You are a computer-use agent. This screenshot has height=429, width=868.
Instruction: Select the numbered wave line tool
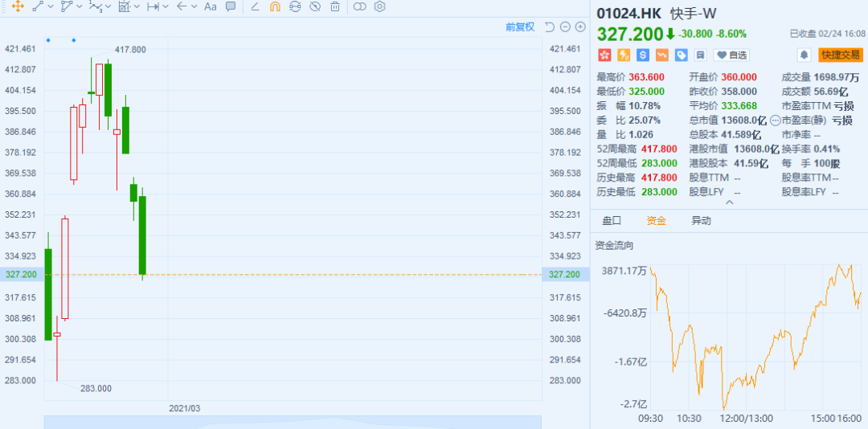coord(95,6)
